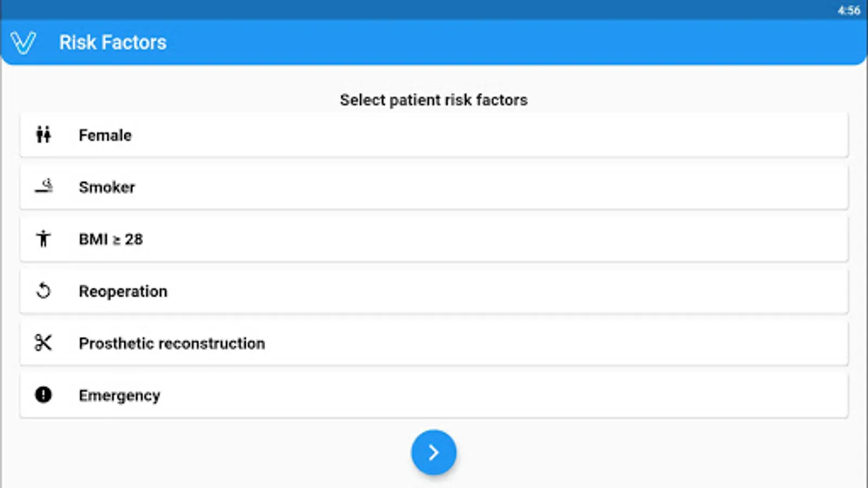Click the male and female figures icon

click(x=43, y=134)
